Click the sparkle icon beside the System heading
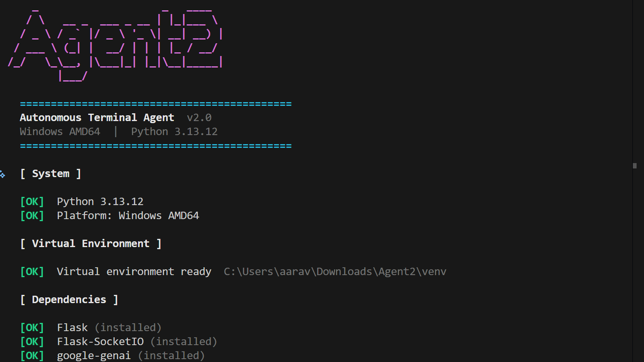This screenshot has width=644, height=362. pos(2,174)
